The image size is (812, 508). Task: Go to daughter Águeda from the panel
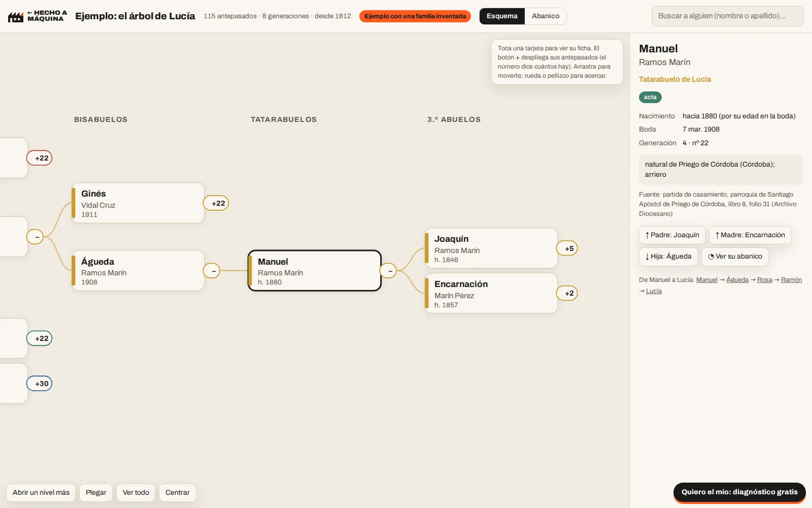(668, 257)
